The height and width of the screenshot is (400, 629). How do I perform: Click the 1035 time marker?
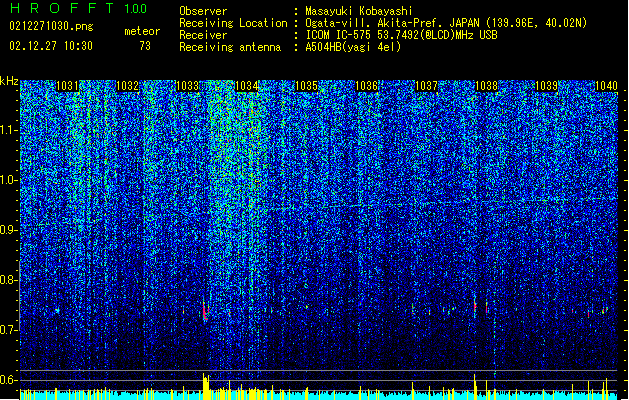tap(306, 86)
